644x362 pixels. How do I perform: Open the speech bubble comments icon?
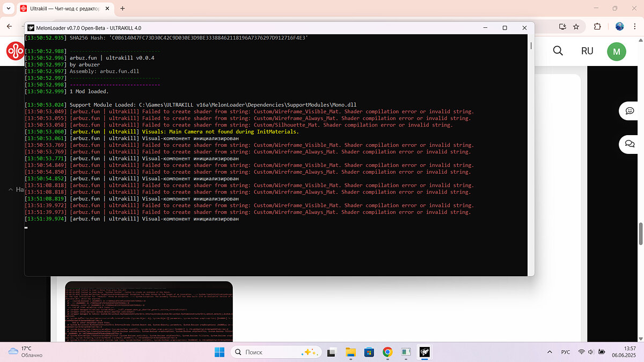point(629,111)
